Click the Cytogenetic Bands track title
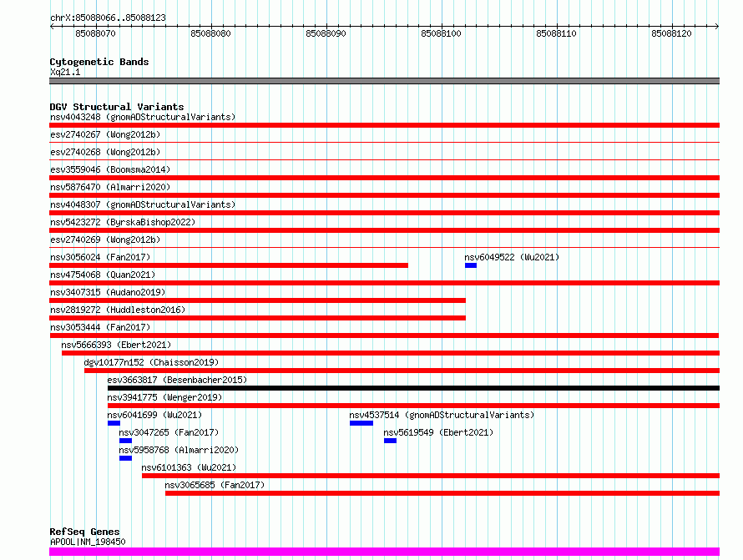Image resolution: width=743 pixels, height=560 pixels. [x=99, y=62]
